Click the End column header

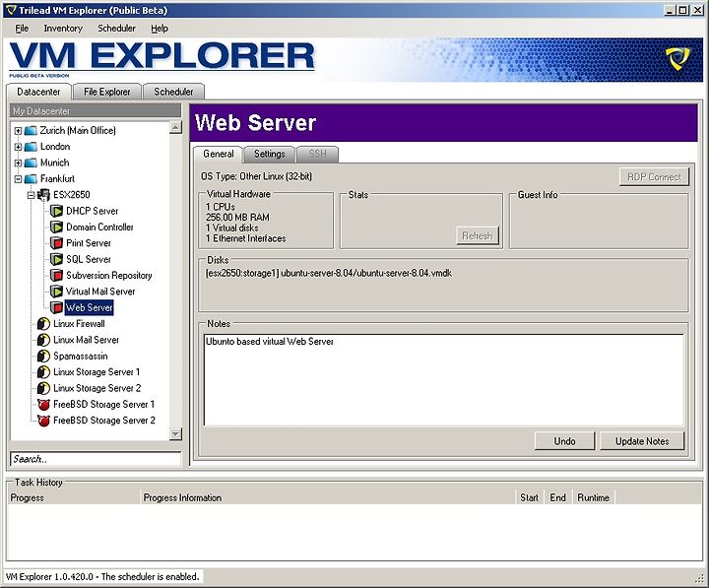(x=558, y=497)
